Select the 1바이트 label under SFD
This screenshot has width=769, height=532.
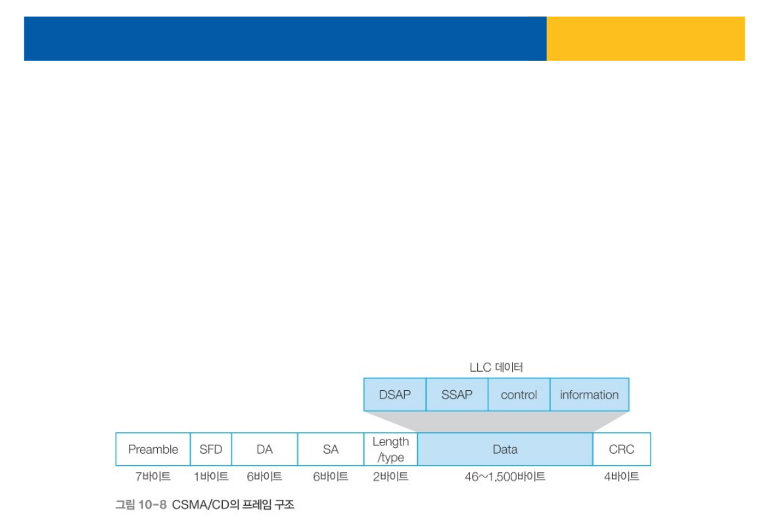pyautogui.click(x=211, y=477)
